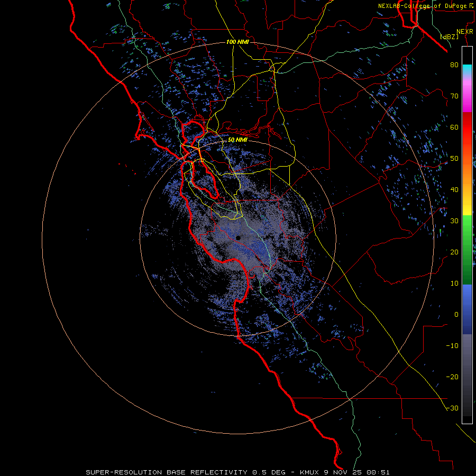Viewport: 476px width, 476px height.
Task: Click the '-20' value on color scale
Action: [452, 377]
